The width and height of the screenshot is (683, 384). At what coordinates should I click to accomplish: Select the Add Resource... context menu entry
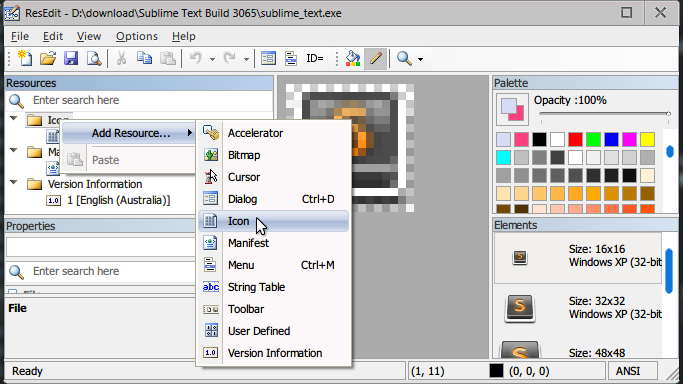128,133
